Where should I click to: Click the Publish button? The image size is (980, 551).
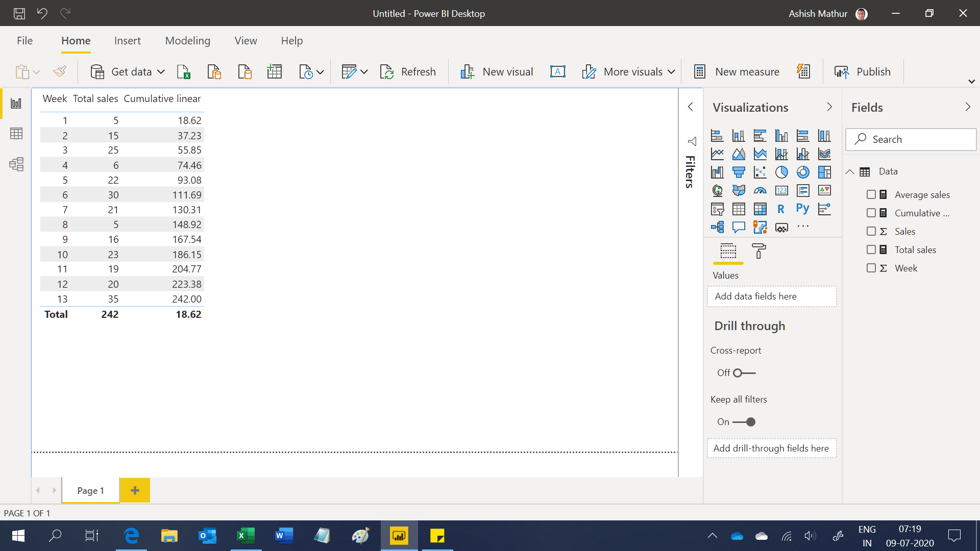(x=863, y=72)
